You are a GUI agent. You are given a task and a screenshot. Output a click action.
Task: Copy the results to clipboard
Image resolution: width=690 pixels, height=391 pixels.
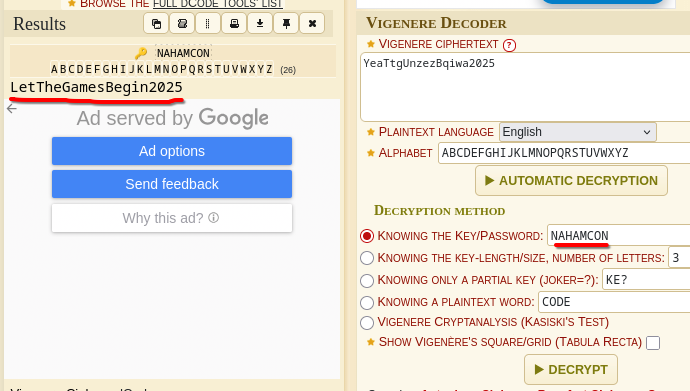(x=156, y=23)
